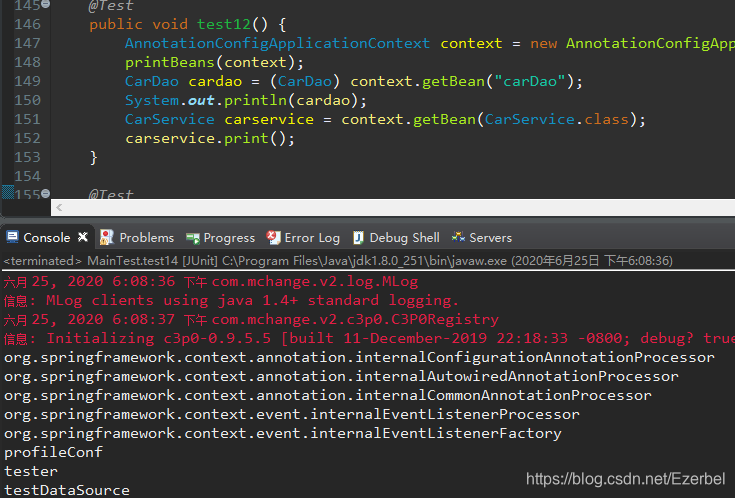Click internalEventListenerFactory console line
Image resolution: width=735 pixels, height=498 pixels.
(283, 433)
